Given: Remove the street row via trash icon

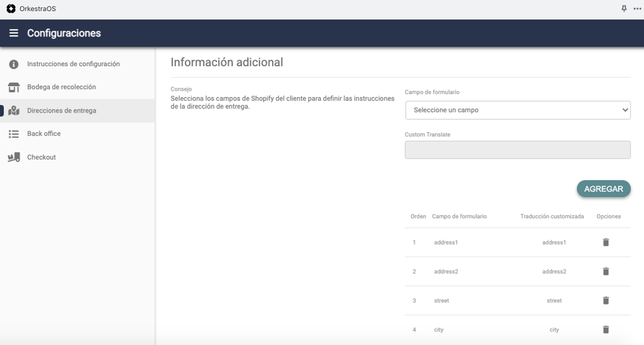Looking at the screenshot, I should tap(606, 301).
